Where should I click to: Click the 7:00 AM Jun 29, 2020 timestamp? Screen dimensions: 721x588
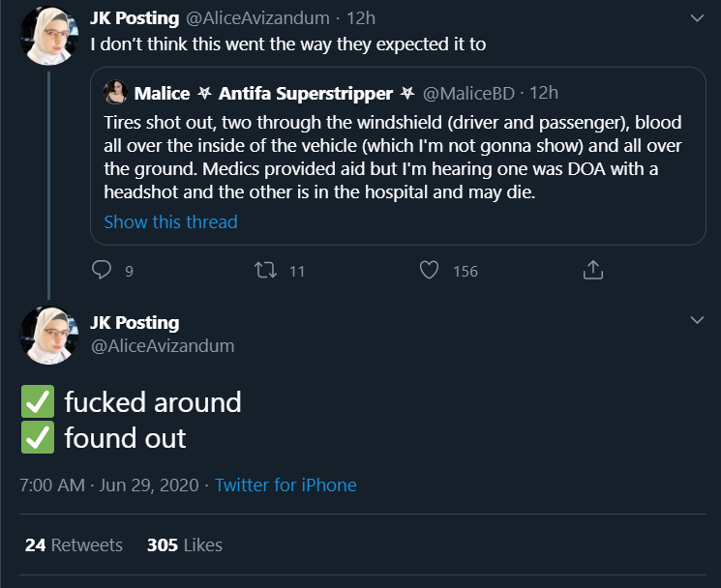tap(109, 485)
